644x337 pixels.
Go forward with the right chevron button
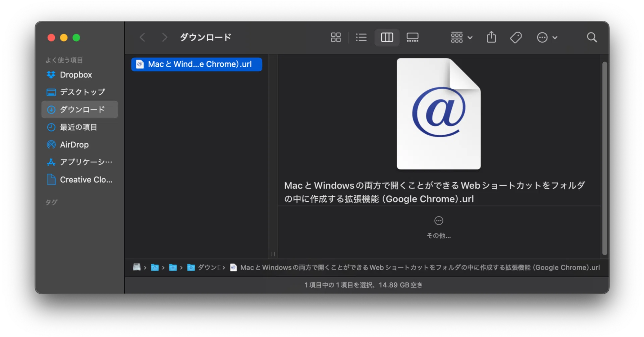coord(164,37)
